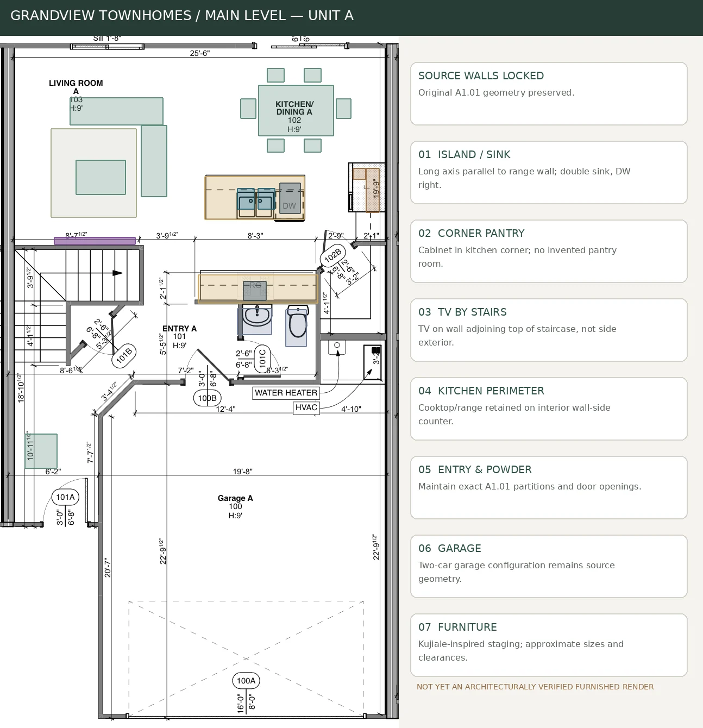Select the living room coffee table

coord(101,177)
